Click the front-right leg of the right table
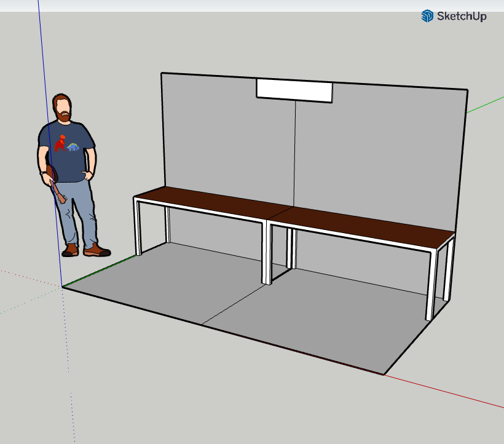This screenshot has width=504, height=444. (x=431, y=284)
